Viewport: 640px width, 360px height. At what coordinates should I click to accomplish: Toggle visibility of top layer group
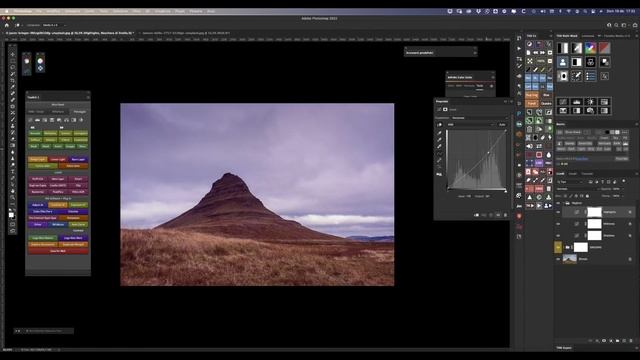pos(558,203)
